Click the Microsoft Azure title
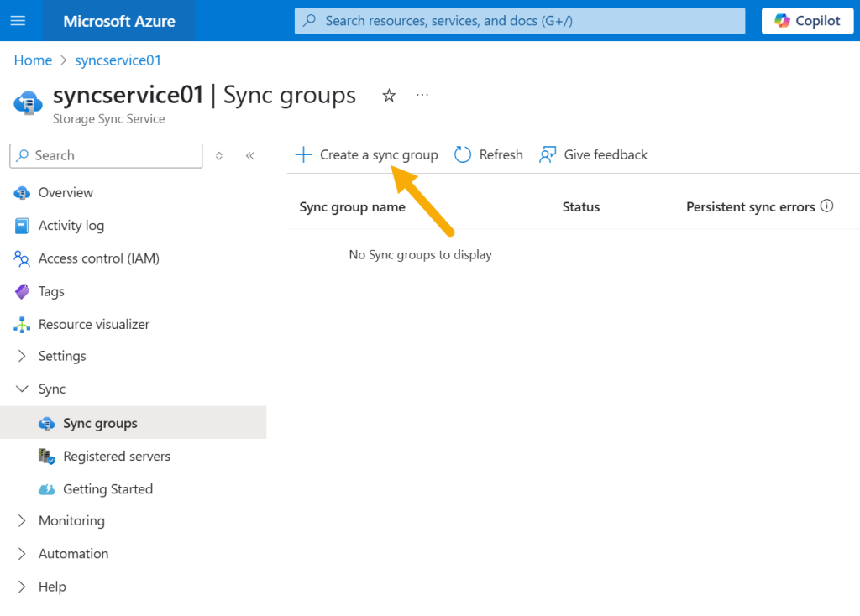The height and width of the screenshot is (616, 860). 119,21
